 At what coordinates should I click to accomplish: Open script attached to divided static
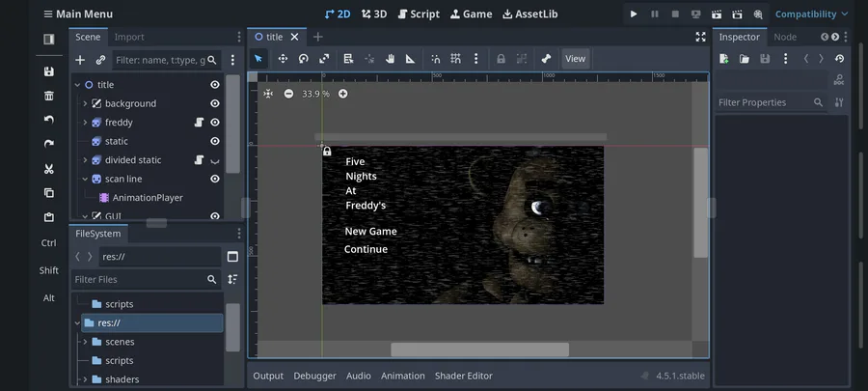point(200,160)
